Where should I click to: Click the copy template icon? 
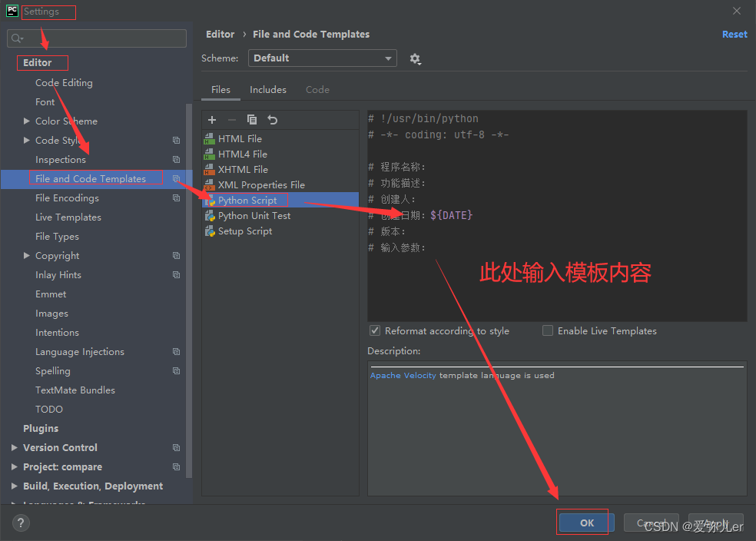coord(252,120)
